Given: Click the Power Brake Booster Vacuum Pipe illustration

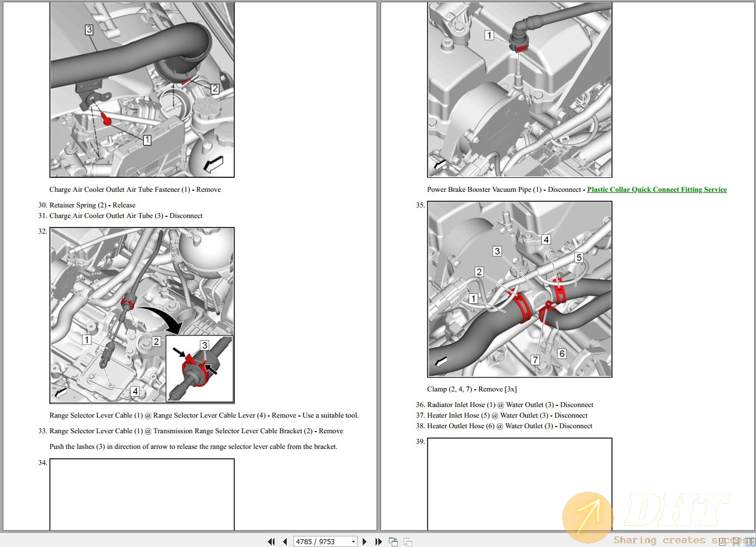Looking at the screenshot, I should click(519, 90).
